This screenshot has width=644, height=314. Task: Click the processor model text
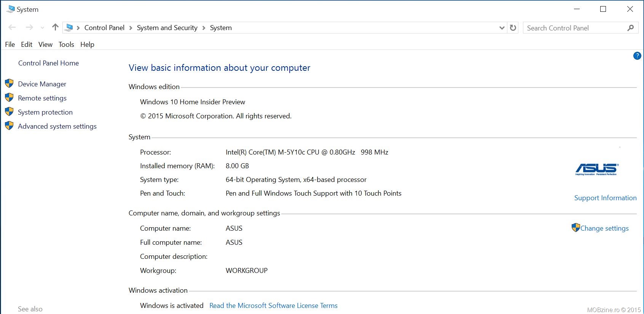(307, 152)
